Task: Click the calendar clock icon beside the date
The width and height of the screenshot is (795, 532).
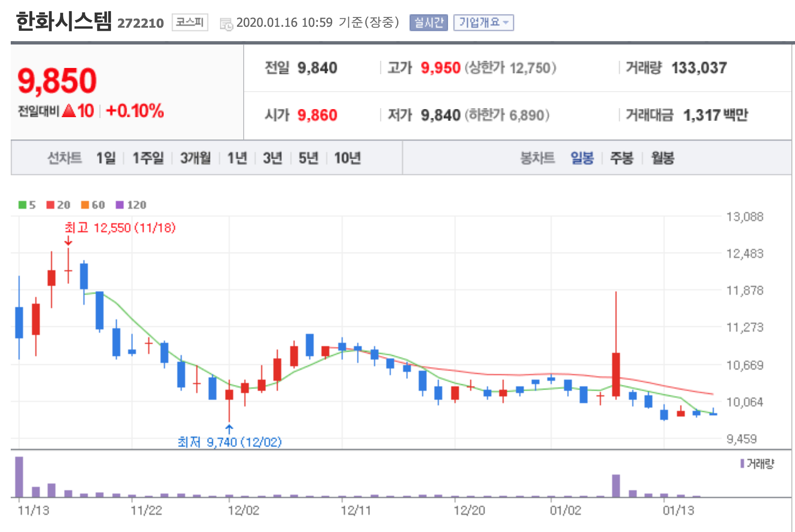Action: [226, 24]
